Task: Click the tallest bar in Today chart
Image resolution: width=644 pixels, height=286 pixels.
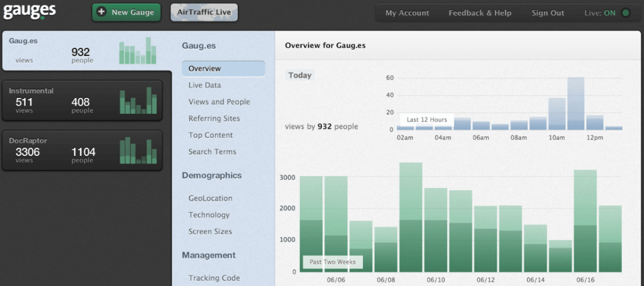Action: coord(575,104)
